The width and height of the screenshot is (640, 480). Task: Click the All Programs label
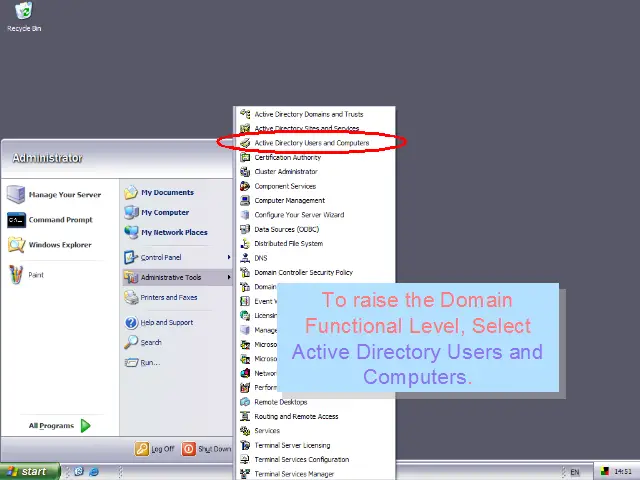51,426
